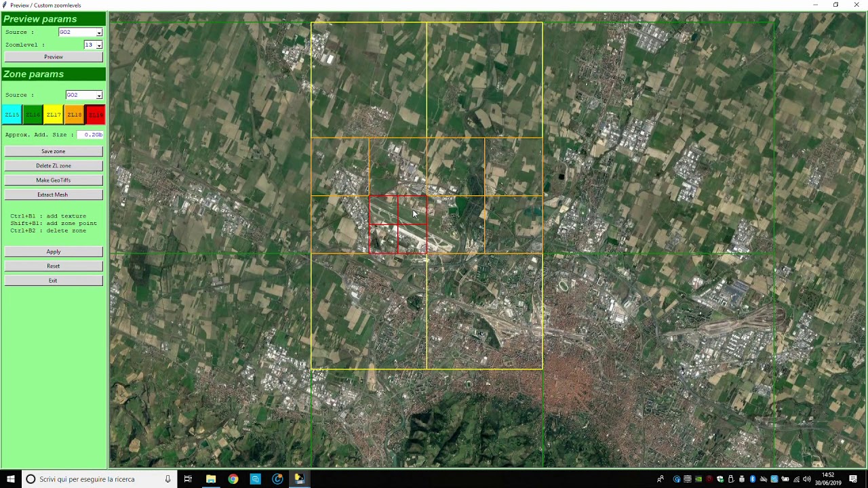Click the 'Ctrl+B2 : delete zone' hint text
The height and width of the screenshot is (488, 868).
tap(48, 230)
